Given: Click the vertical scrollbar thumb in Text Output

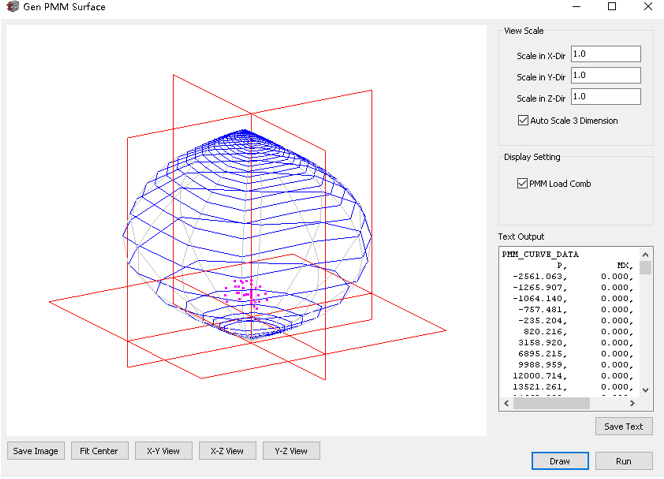Looking at the screenshot, I should point(645,268).
